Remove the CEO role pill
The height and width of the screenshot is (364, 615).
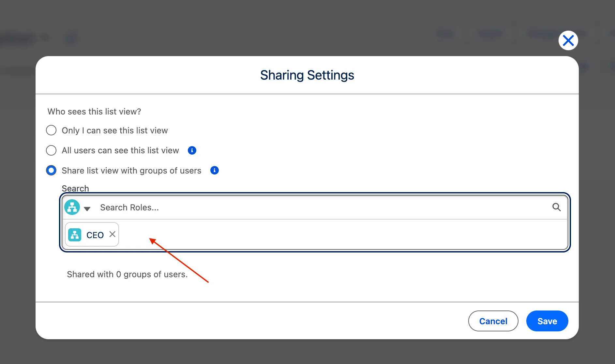pyautogui.click(x=112, y=234)
